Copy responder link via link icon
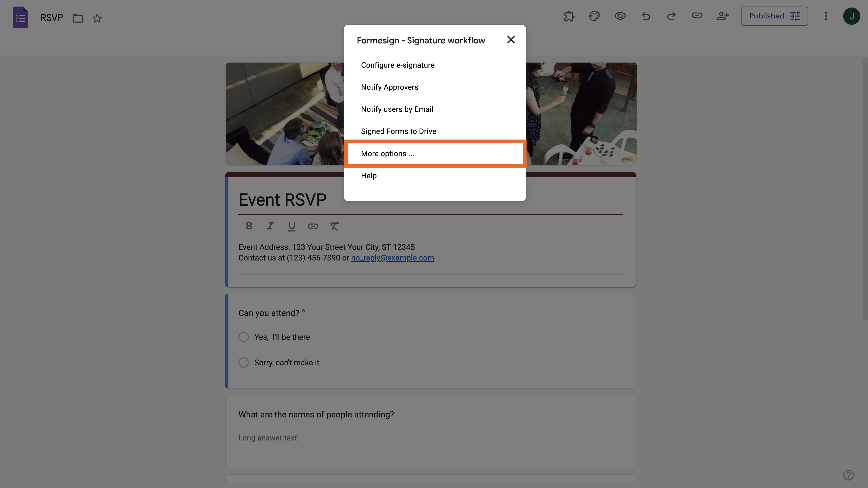The height and width of the screenshot is (488, 868). point(697,16)
